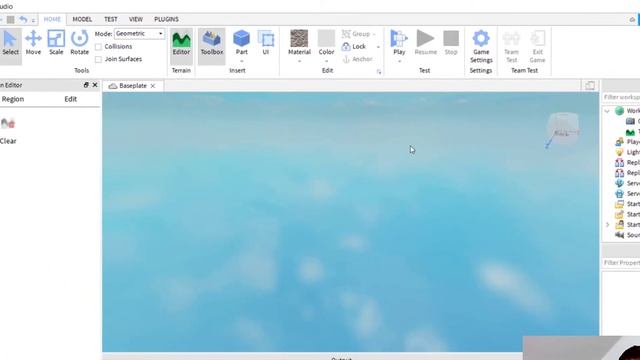The width and height of the screenshot is (640, 360).
Task: Open the Material picker
Action: (x=299, y=42)
